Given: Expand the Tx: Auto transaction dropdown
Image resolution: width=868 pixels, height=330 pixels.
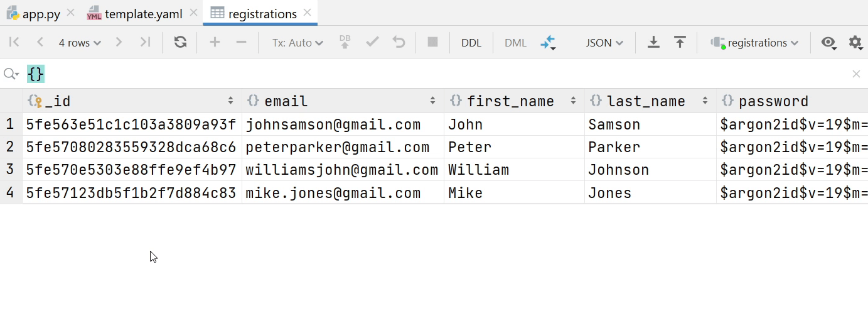Looking at the screenshot, I should point(297,43).
